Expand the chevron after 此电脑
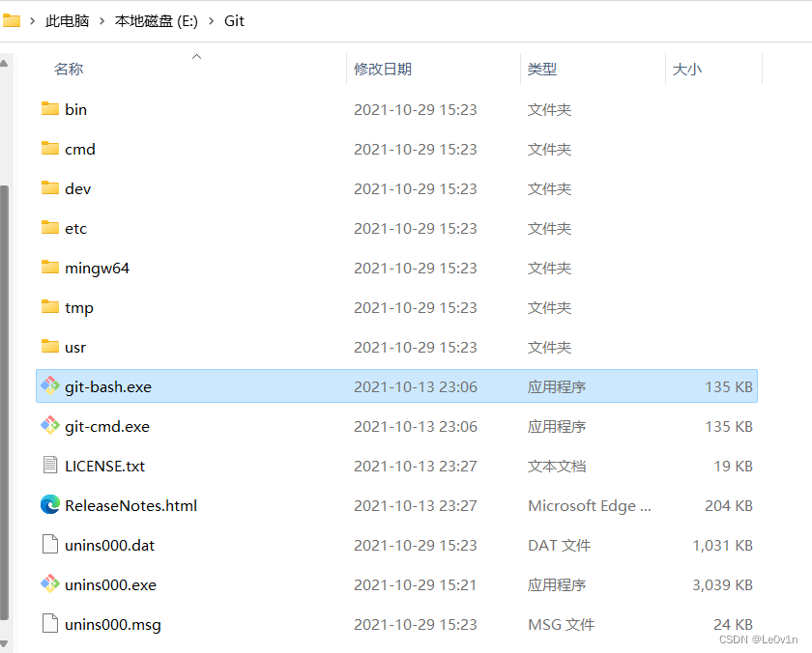The image size is (812, 653). [x=102, y=21]
